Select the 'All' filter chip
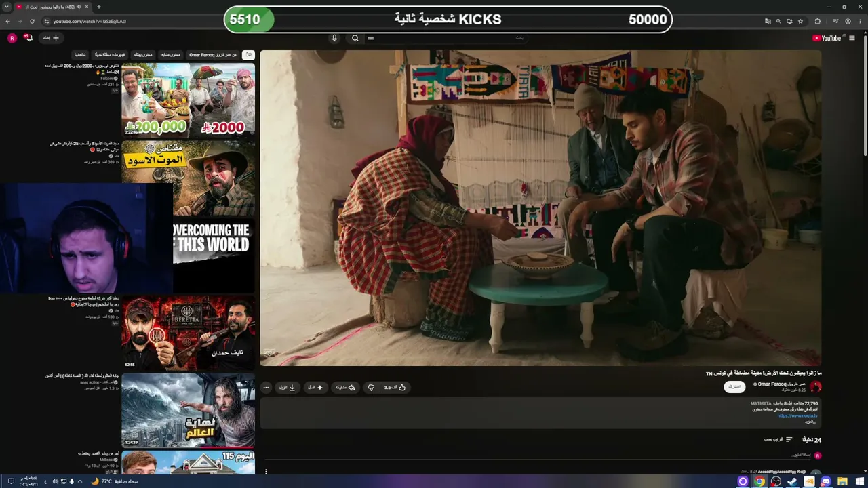The height and width of the screenshot is (488, 868). pyautogui.click(x=249, y=54)
